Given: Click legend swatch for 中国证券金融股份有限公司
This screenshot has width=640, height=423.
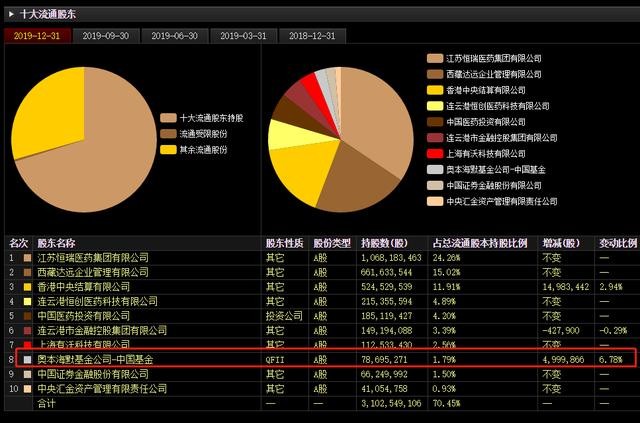Looking at the screenshot, I should point(435,185).
